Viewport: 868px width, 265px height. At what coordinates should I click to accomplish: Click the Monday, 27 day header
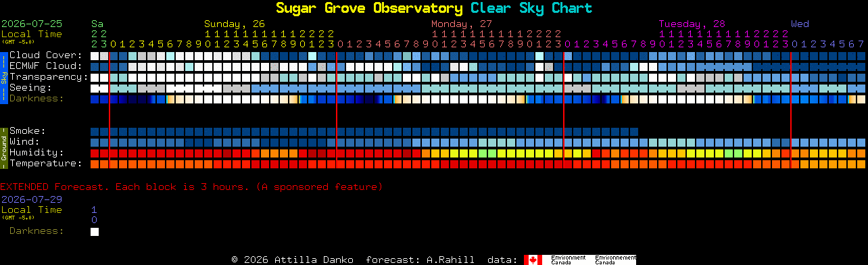point(462,24)
